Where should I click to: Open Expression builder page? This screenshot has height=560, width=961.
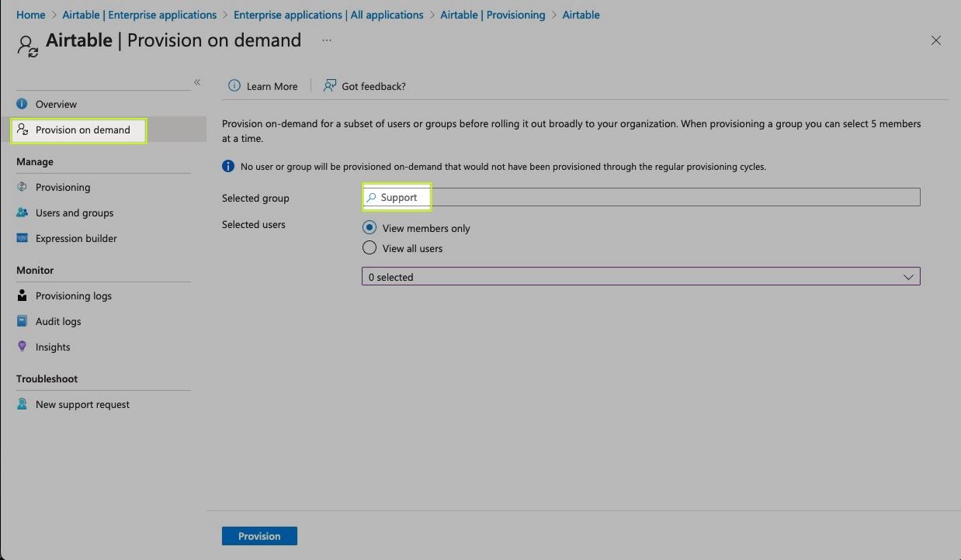(x=76, y=238)
